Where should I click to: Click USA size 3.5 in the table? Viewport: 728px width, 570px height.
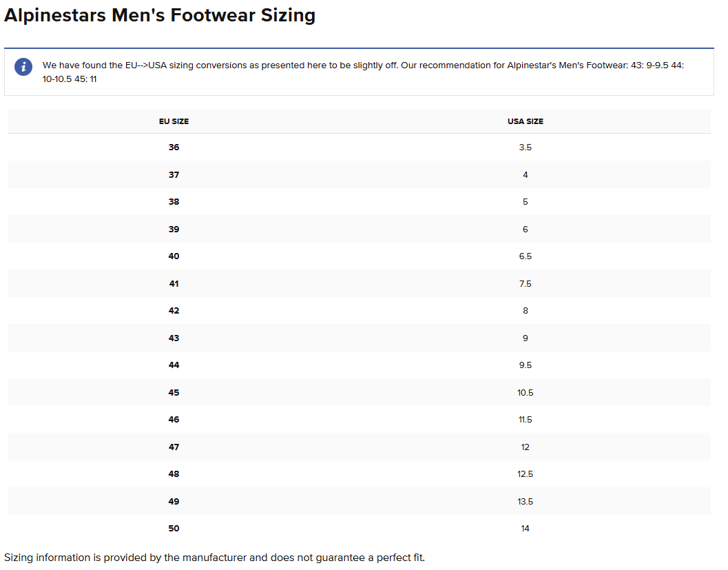coord(525,147)
